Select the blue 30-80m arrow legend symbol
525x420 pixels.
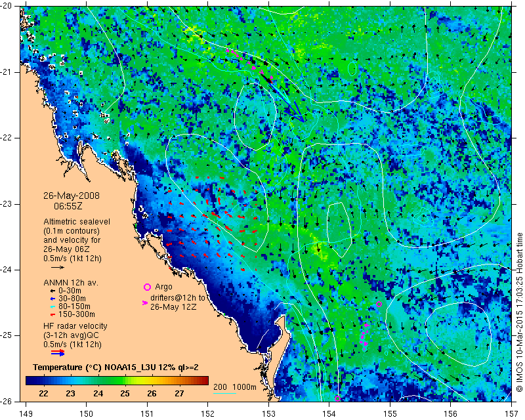pyautogui.click(x=52, y=299)
